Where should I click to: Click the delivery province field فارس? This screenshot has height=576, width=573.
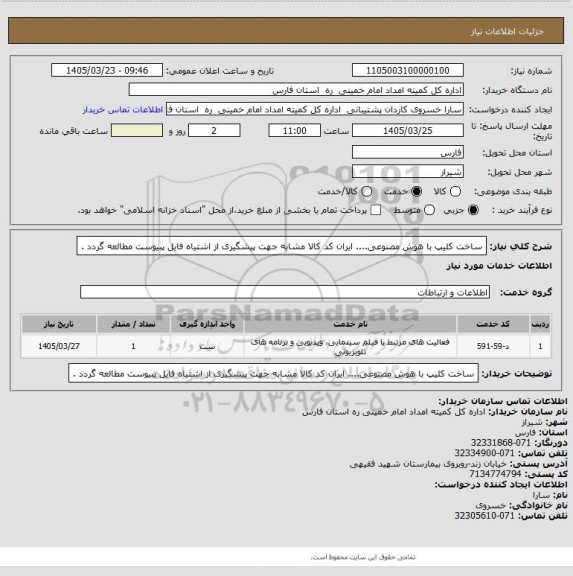(408, 152)
